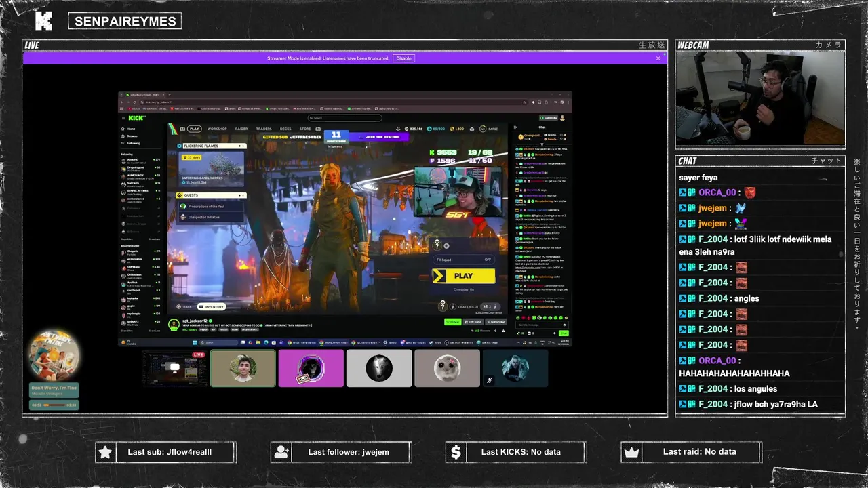Screen dimensions: 868x488
Task: Click ORCA_00's HAHAHAHA chat message
Action: point(734,373)
